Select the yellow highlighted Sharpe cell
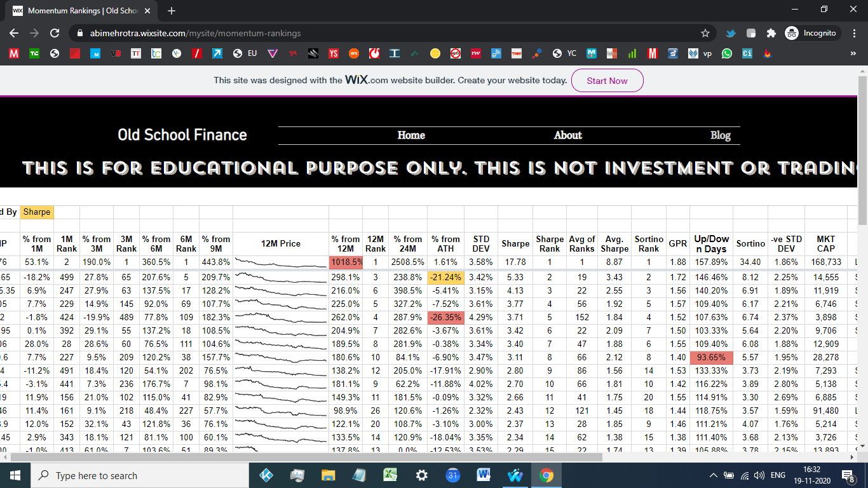 pyautogui.click(x=37, y=212)
